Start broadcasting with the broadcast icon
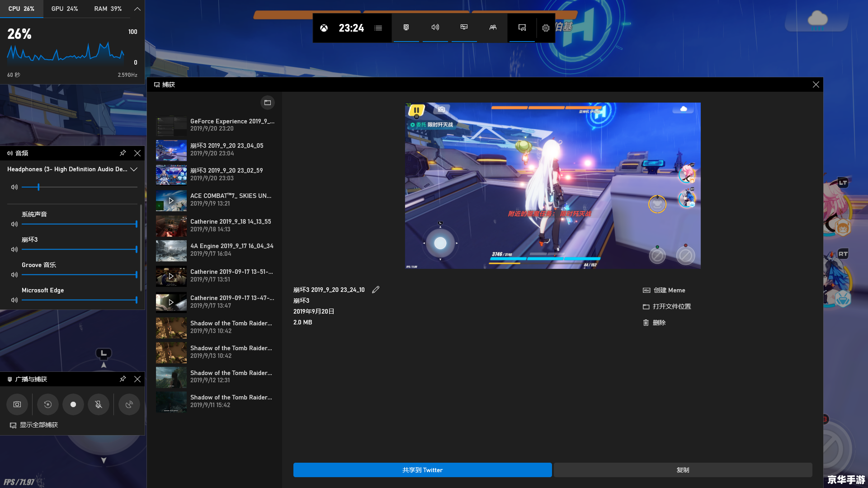The width and height of the screenshot is (868, 488). pyautogui.click(x=129, y=404)
